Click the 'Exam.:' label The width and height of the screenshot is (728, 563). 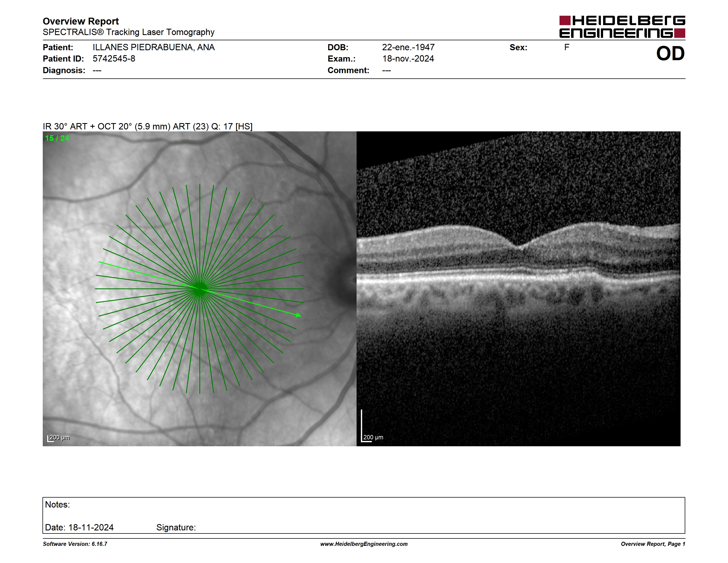342,59
